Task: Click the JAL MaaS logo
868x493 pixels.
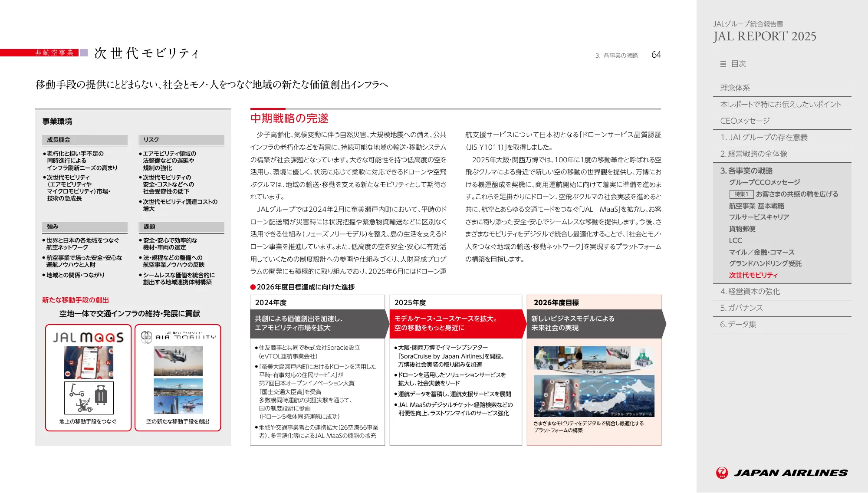Action: pos(89,337)
